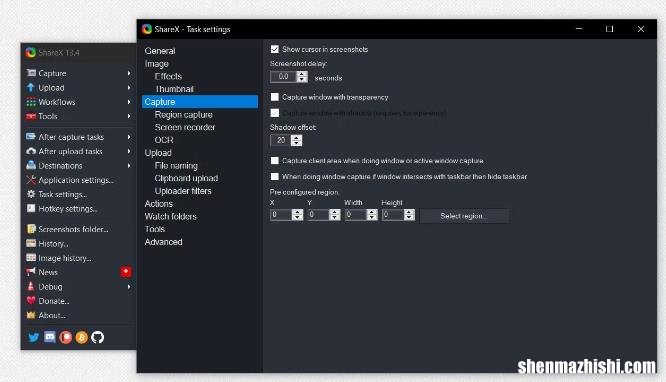The height and width of the screenshot is (382, 666).
Task: Click the Debug traffic cone icon
Action: [31, 286]
